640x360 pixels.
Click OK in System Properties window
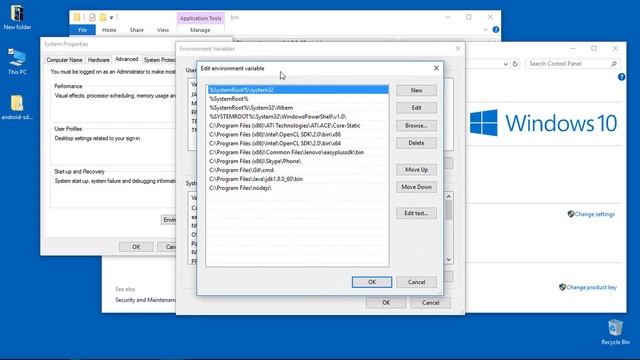[136, 247]
